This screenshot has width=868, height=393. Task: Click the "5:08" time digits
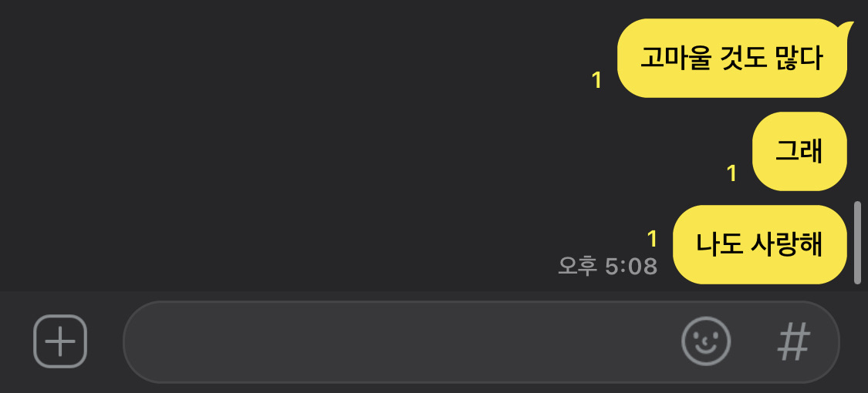[x=631, y=267]
